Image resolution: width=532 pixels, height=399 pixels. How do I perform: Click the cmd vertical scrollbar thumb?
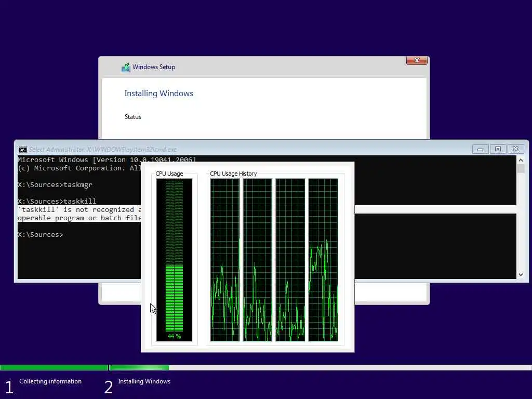521,169
